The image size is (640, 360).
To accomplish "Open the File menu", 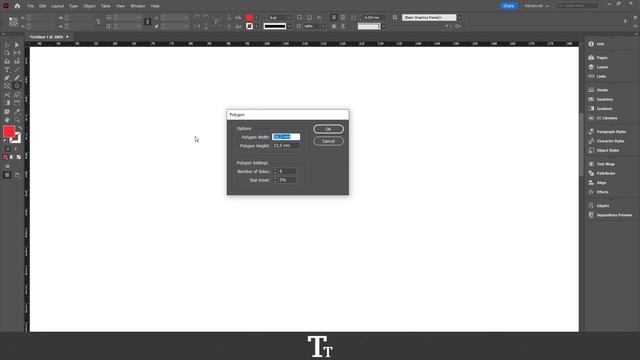I will [31, 6].
